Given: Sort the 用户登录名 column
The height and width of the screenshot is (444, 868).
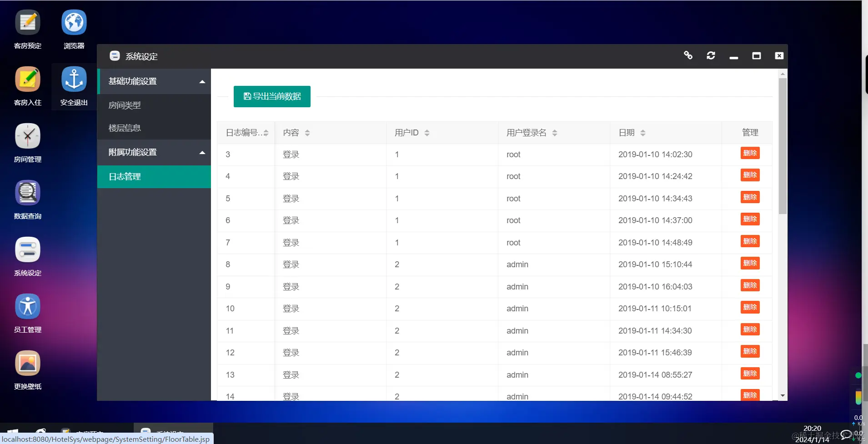Looking at the screenshot, I should pos(555,133).
